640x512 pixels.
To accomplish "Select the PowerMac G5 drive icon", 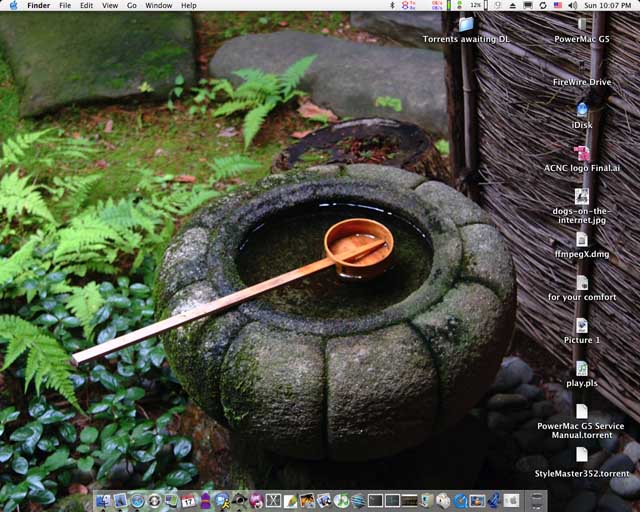I will [581, 24].
